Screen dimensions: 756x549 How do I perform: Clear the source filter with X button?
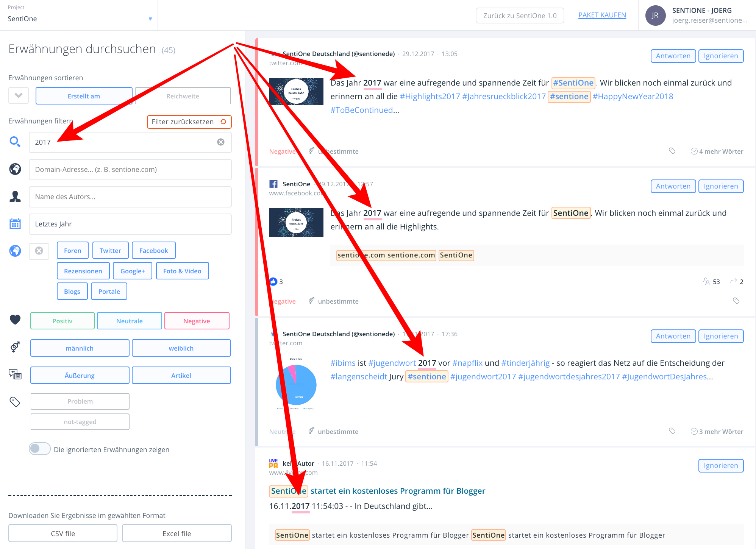[39, 251]
